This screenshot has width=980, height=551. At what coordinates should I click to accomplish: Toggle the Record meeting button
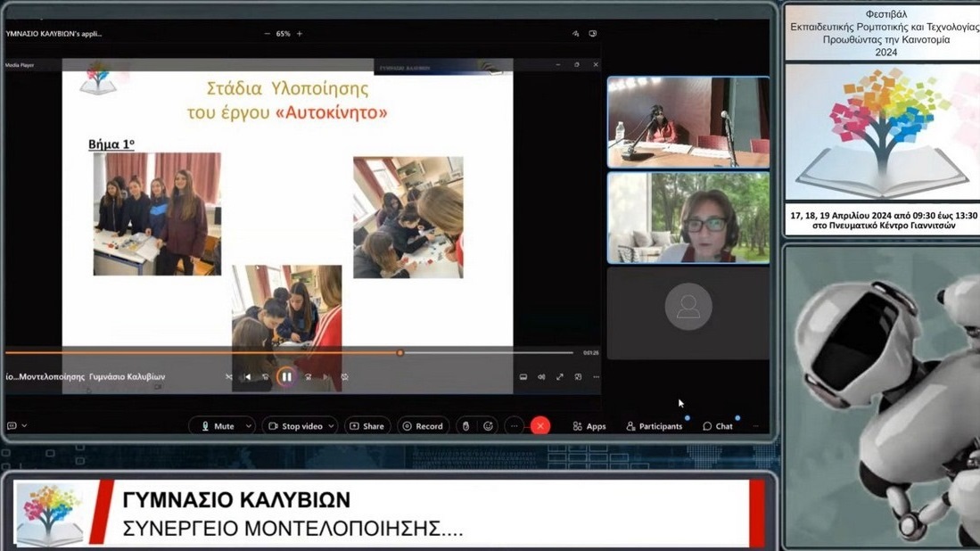pyautogui.click(x=423, y=426)
